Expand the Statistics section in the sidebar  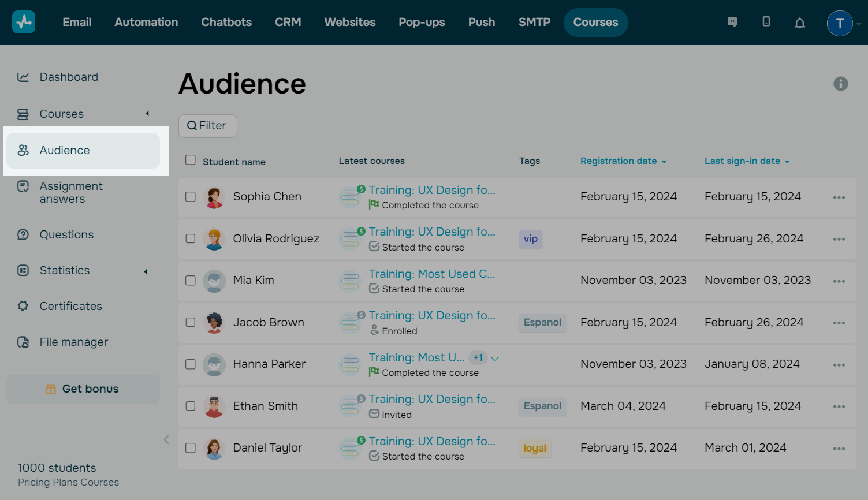coord(145,271)
